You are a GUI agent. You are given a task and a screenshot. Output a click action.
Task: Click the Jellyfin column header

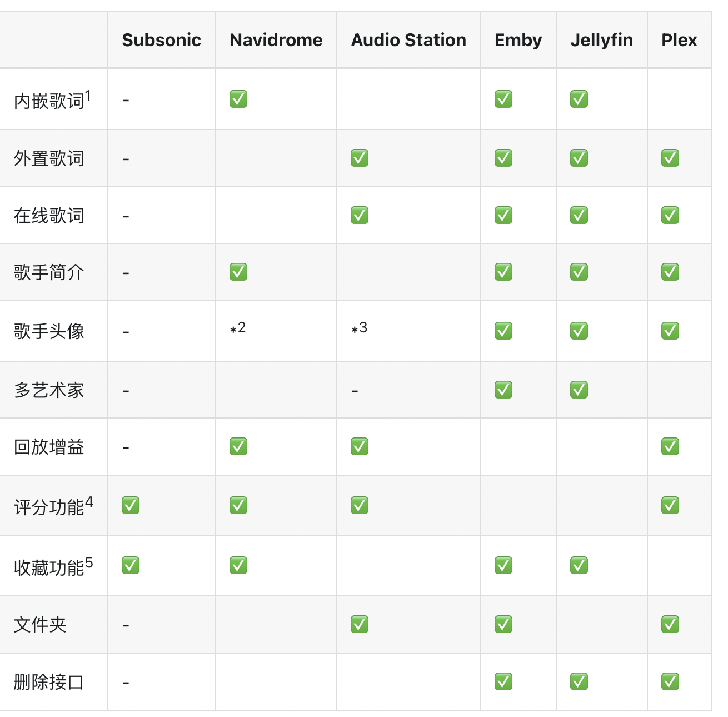[602, 40]
